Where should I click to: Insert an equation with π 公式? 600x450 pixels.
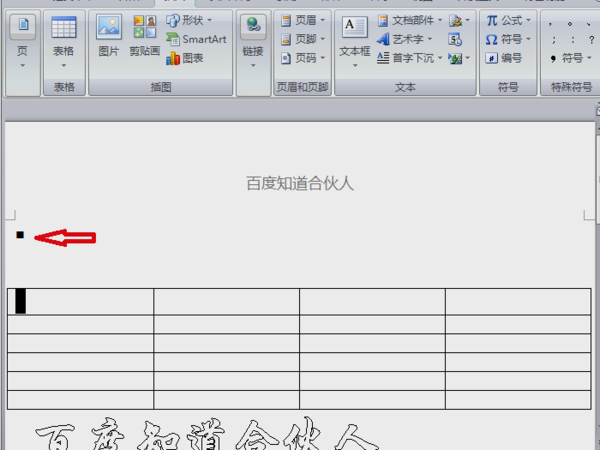509,20
